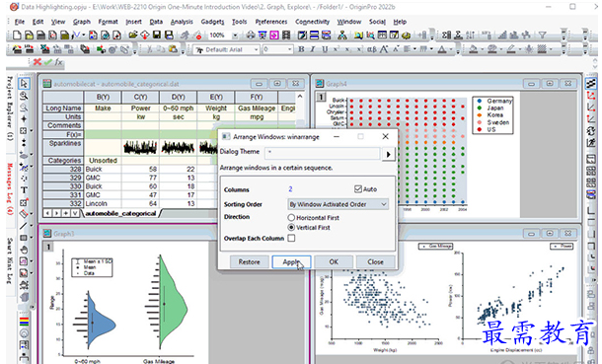Open the Font Color dropdown arrow

[451, 49]
